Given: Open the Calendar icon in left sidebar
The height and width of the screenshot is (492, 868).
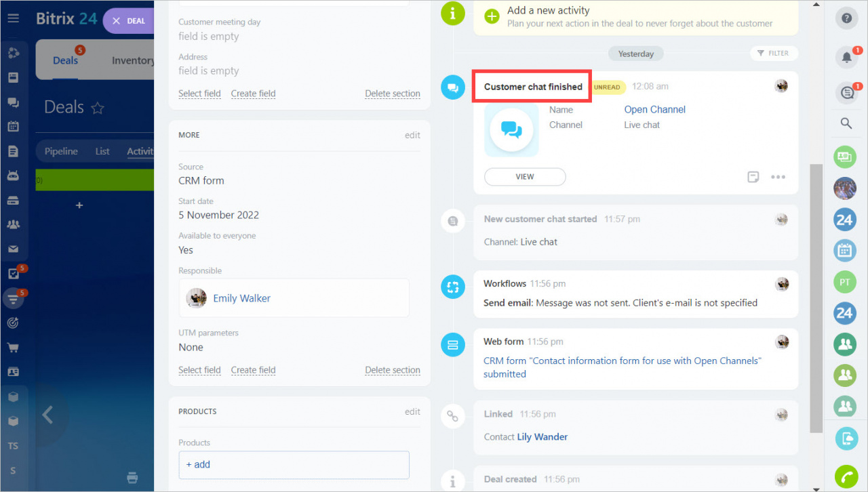Looking at the screenshot, I should pyautogui.click(x=13, y=126).
